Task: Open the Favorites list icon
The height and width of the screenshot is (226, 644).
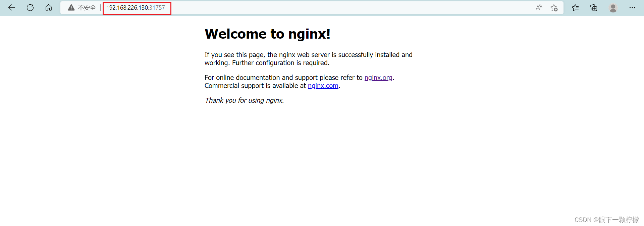Action: coord(576,8)
